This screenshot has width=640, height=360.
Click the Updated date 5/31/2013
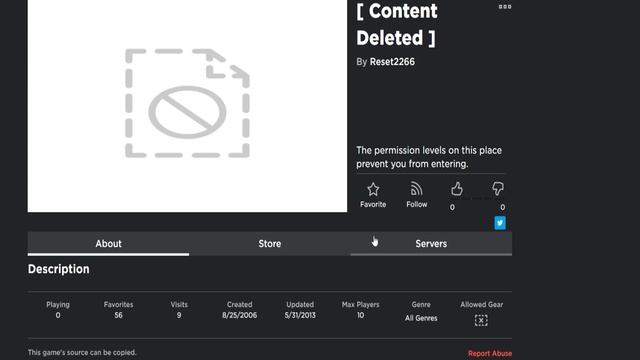(300, 315)
